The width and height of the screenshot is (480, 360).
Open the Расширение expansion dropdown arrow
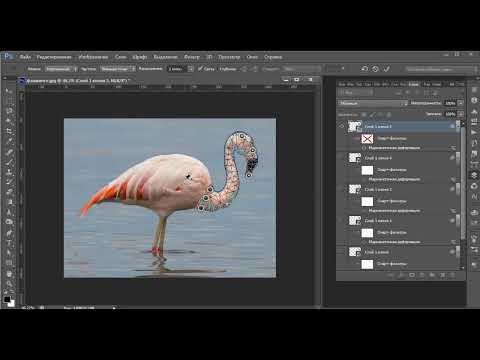tap(190, 69)
